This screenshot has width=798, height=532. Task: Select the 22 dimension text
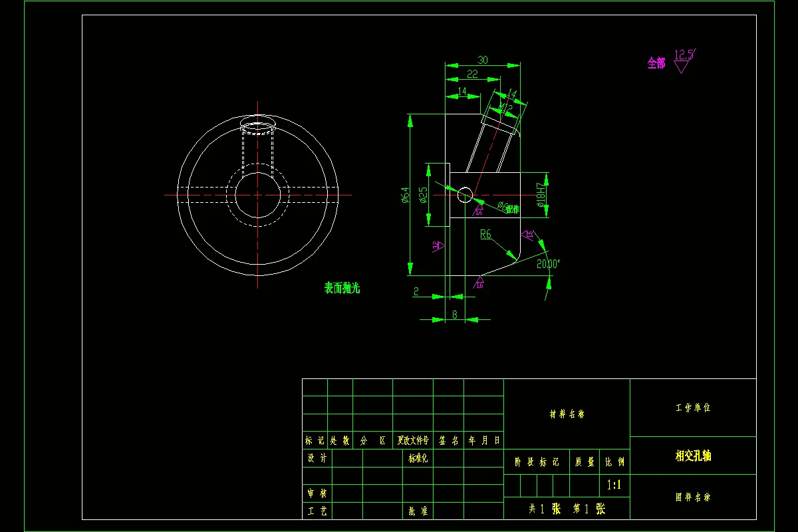(x=472, y=74)
